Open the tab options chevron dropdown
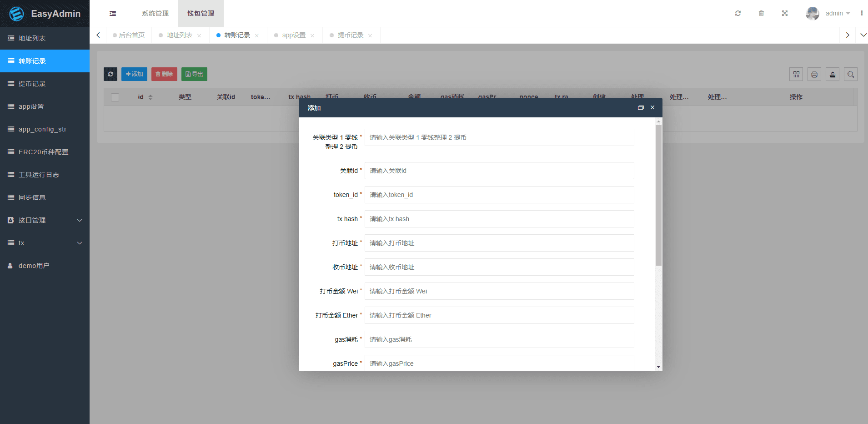The width and height of the screenshot is (868, 424). tap(863, 35)
